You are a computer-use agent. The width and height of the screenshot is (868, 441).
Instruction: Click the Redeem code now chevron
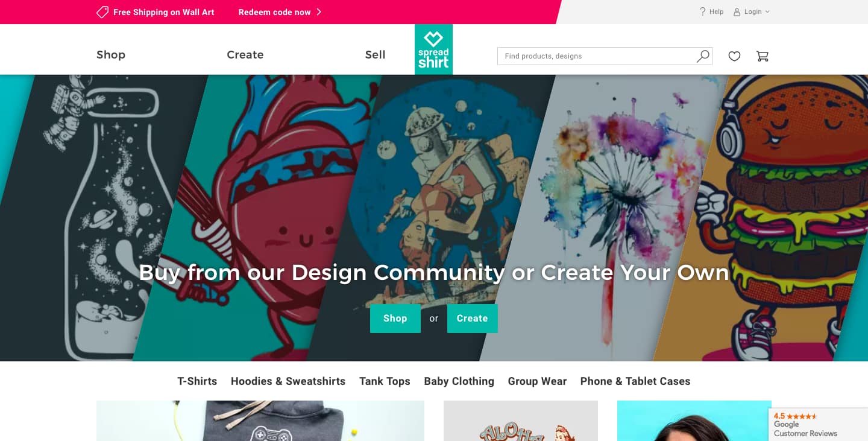[x=319, y=12]
